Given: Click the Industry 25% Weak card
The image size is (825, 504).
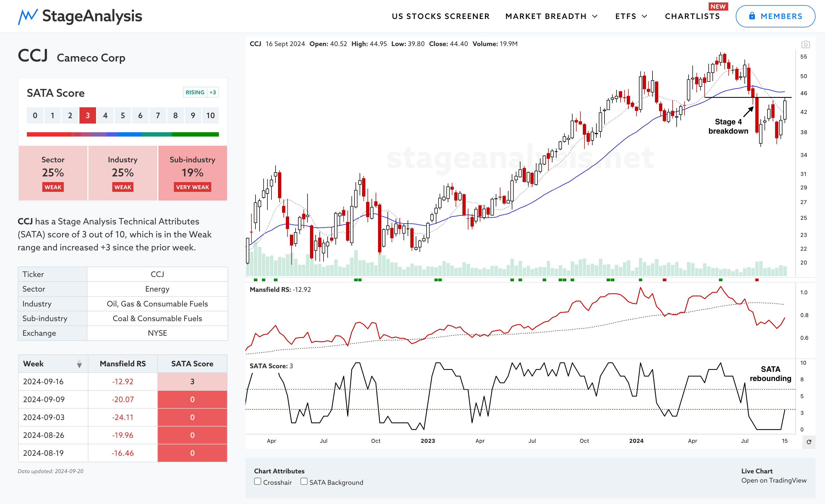Looking at the screenshot, I should [x=123, y=173].
